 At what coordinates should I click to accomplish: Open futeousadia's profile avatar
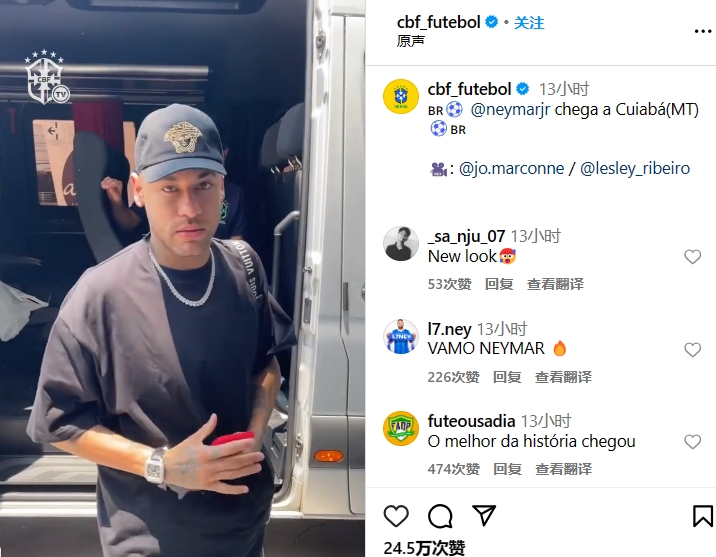click(x=400, y=428)
